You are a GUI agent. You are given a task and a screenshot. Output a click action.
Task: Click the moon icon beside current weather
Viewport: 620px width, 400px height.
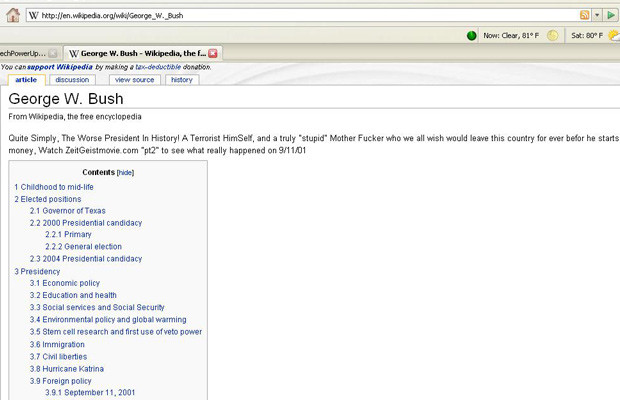coord(552,36)
